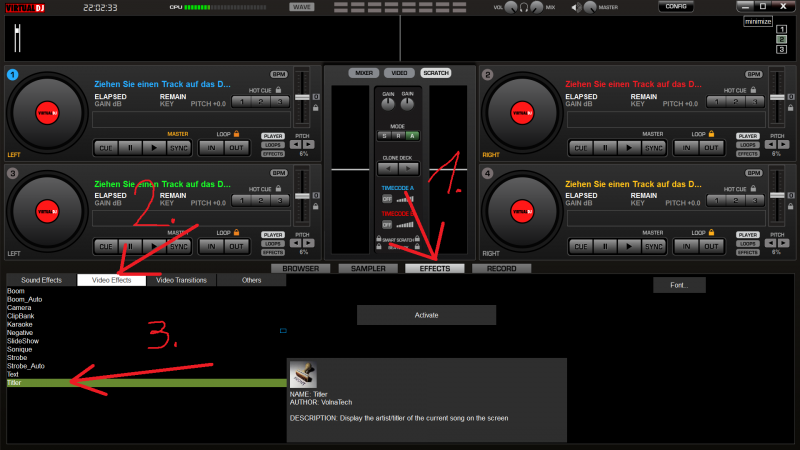This screenshot has height=450, width=800.
Task: Switch to the BROWSER panel
Action: click(x=300, y=268)
